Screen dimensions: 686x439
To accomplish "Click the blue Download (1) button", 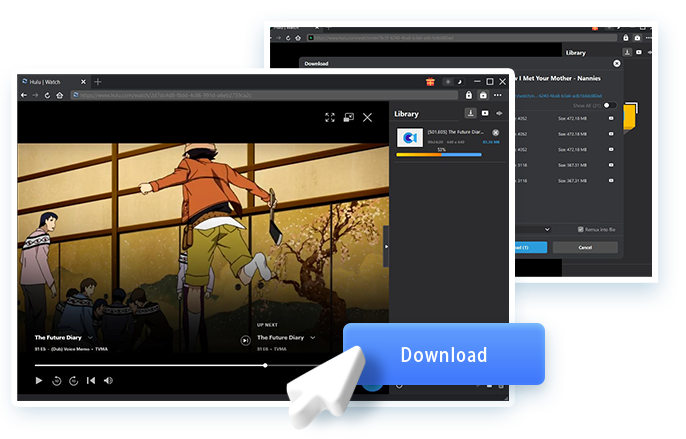I will 531,248.
